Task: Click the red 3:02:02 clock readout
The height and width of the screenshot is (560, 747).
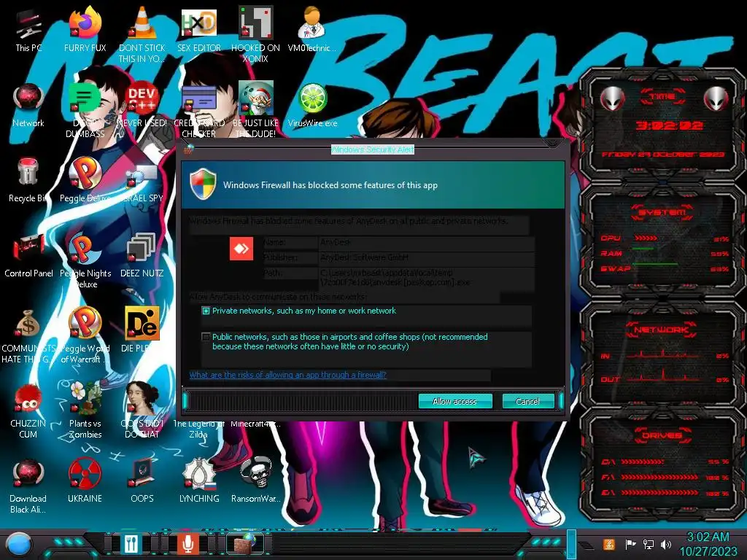Action: [x=670, y=125]
